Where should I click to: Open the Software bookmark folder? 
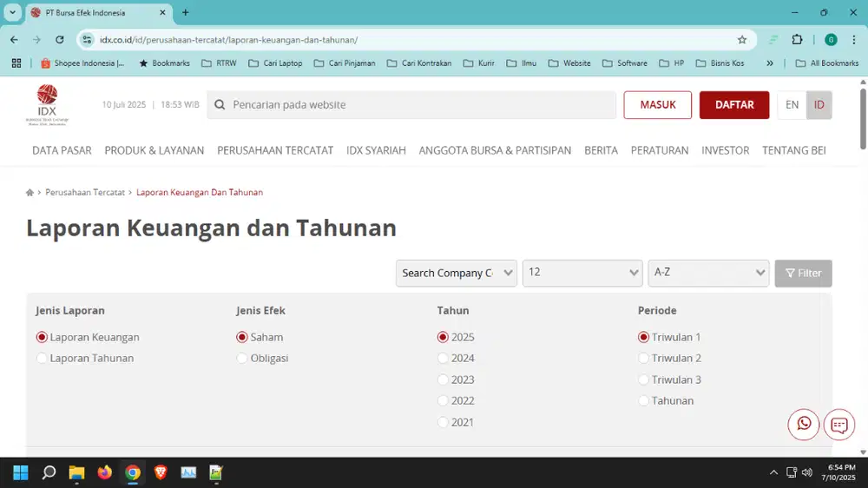click(x=624, y=63)
